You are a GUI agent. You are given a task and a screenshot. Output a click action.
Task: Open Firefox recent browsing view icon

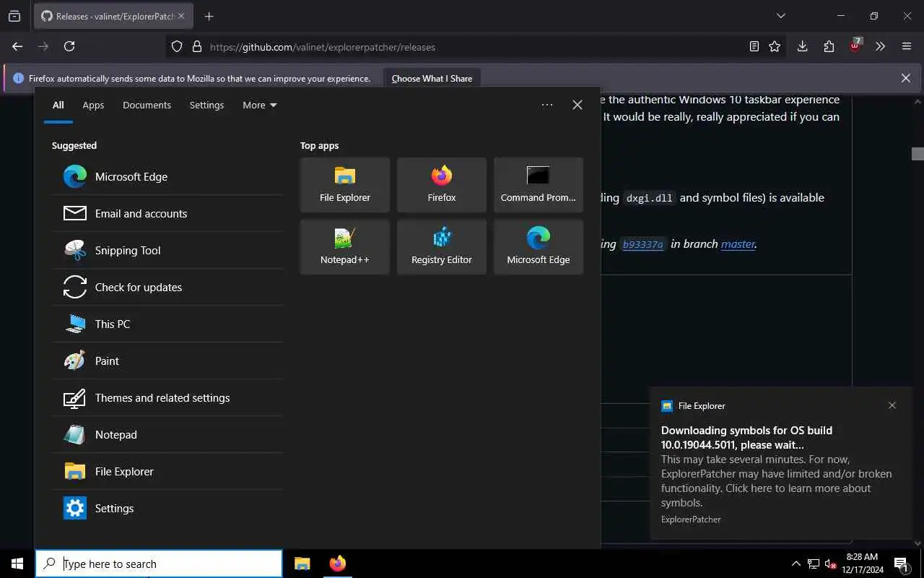[x=14, y=16]
